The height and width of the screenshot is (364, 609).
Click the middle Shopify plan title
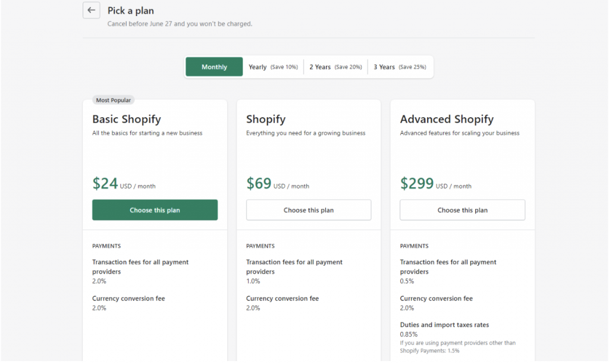point(266,119)
